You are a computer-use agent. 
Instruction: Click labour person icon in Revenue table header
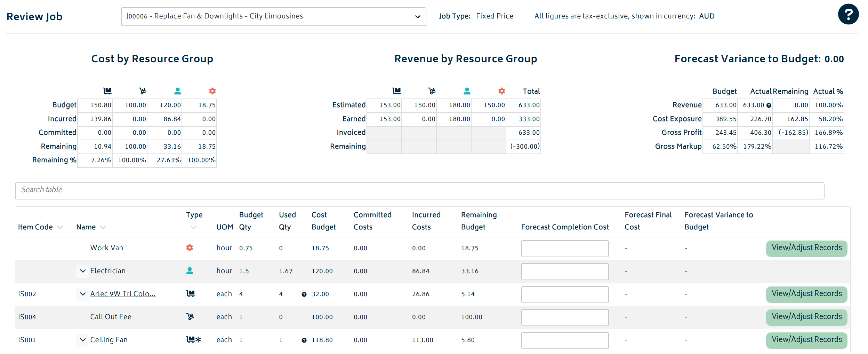pos(467,91)
